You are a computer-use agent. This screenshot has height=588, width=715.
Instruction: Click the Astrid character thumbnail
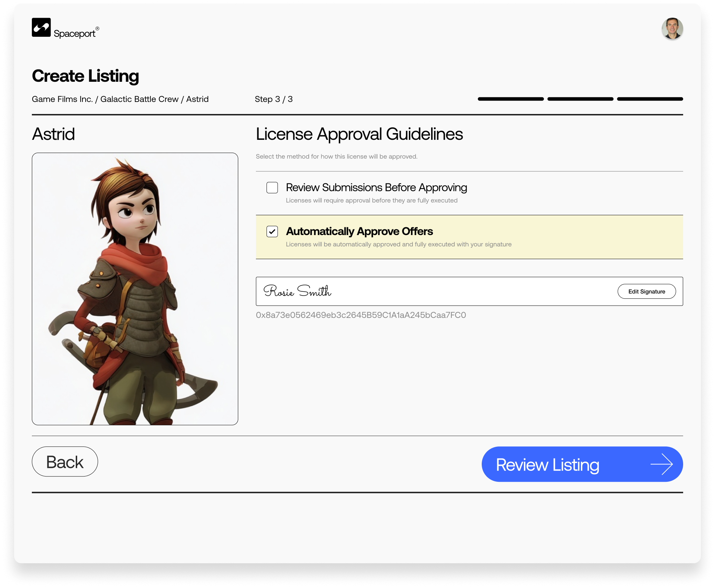click(x=135, y=289)
